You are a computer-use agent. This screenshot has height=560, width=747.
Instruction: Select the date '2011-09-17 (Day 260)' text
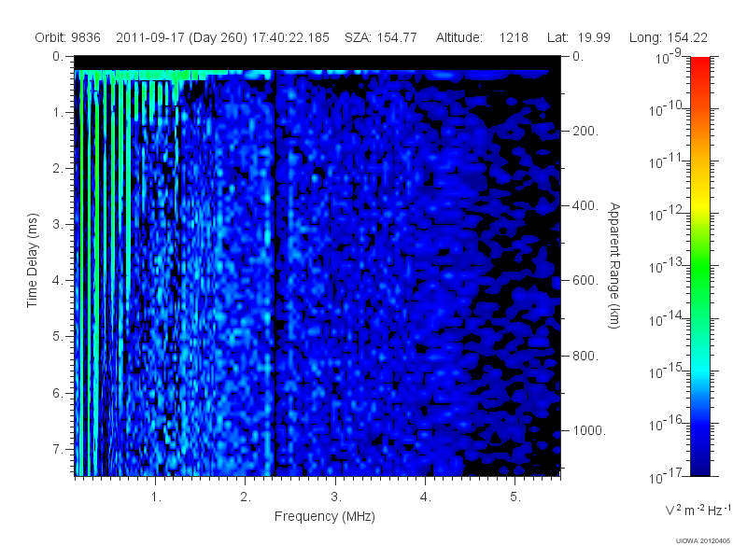[181, 37]
